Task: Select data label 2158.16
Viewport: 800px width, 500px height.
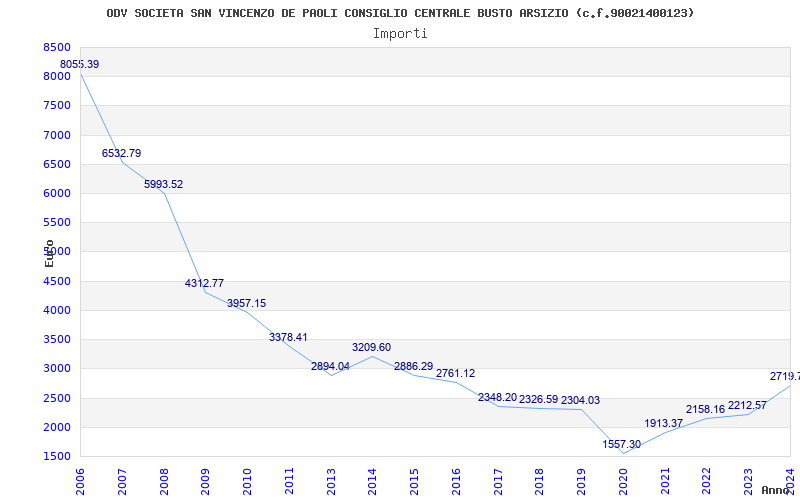Action: pos(706,409)
